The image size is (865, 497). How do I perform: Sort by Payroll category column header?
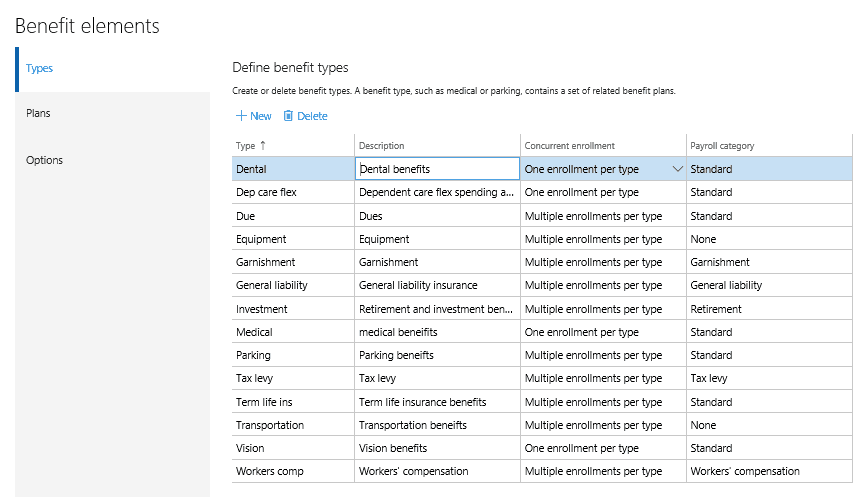click(x=722, y=146)
